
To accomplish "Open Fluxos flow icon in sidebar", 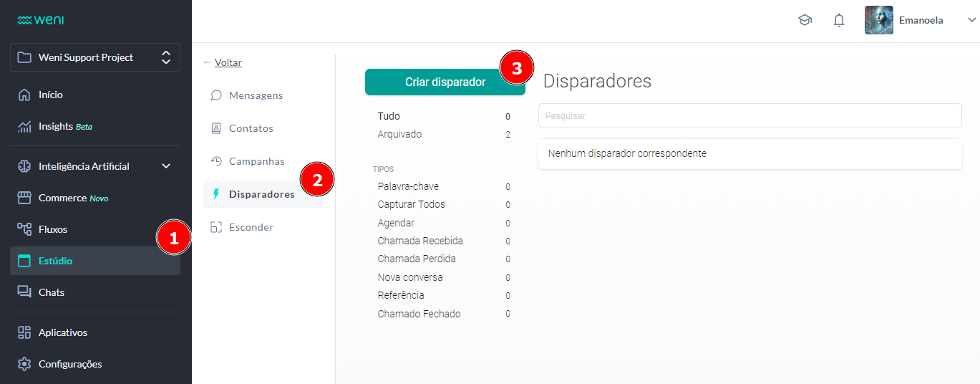I will (x=24, y=229).
